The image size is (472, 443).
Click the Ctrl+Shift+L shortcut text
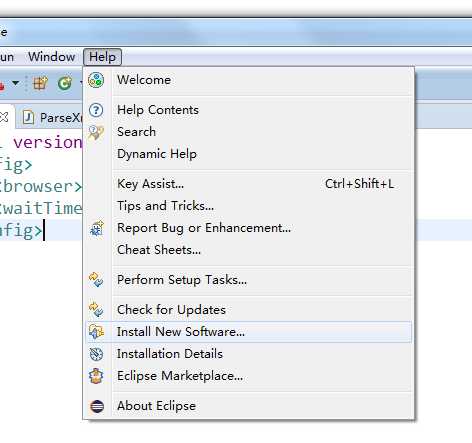pyautogui.click(x=360, y=184)
